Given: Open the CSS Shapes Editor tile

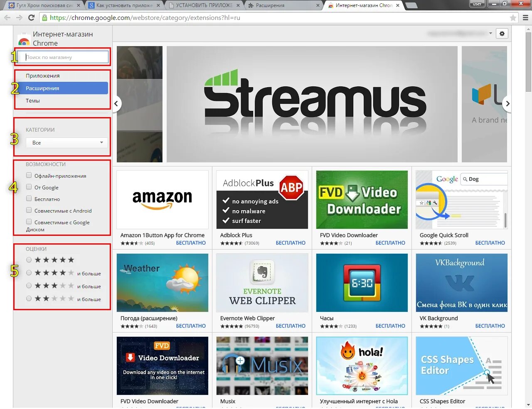Looking at the screenshot, I should tap(461, 366).
